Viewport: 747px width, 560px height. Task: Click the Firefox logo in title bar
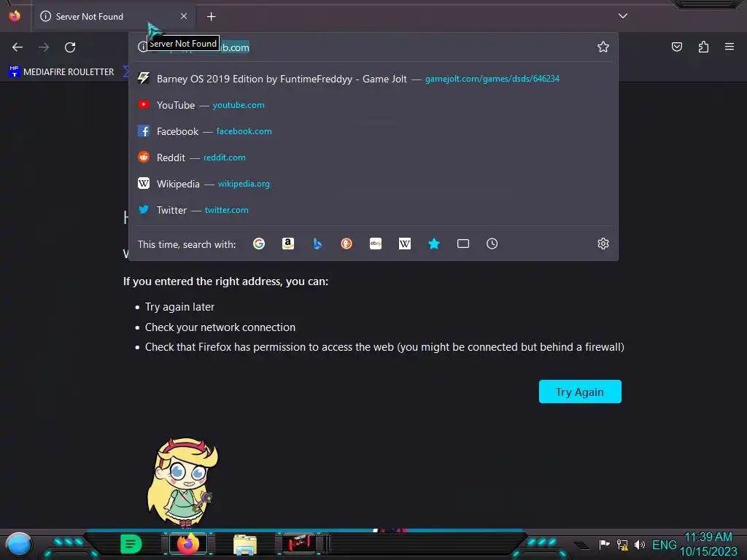tap(15, 16)
